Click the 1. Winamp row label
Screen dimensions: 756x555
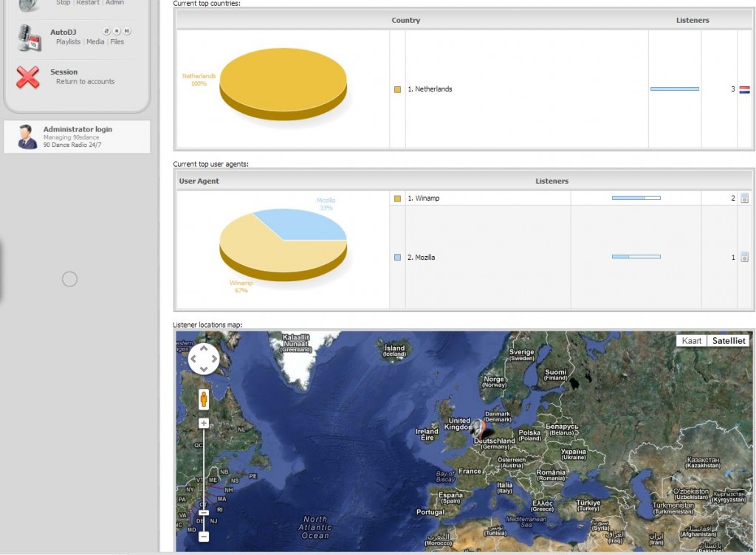424,198
